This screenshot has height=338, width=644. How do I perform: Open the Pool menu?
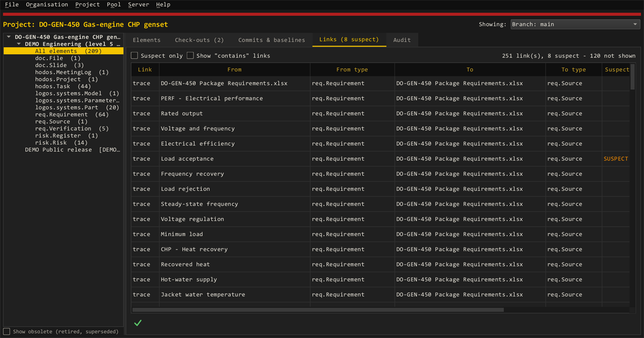114,5
